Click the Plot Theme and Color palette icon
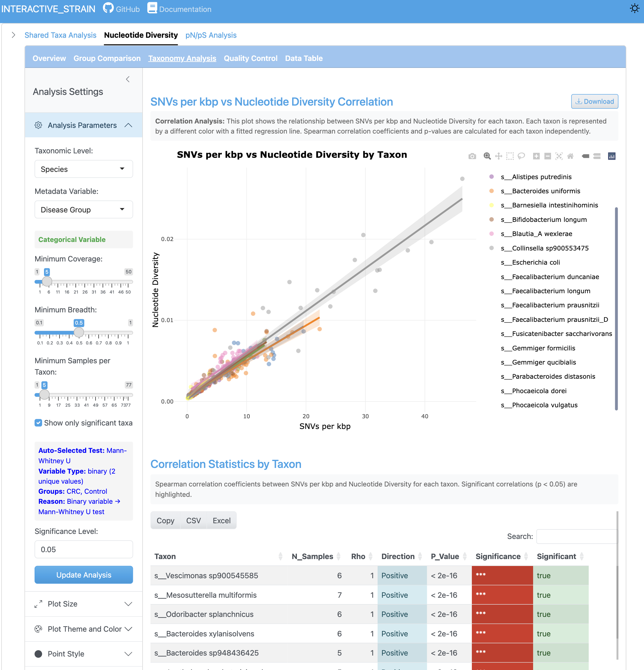Image resolution: width=644 pixels, height=670 pixels. (38, 629)
